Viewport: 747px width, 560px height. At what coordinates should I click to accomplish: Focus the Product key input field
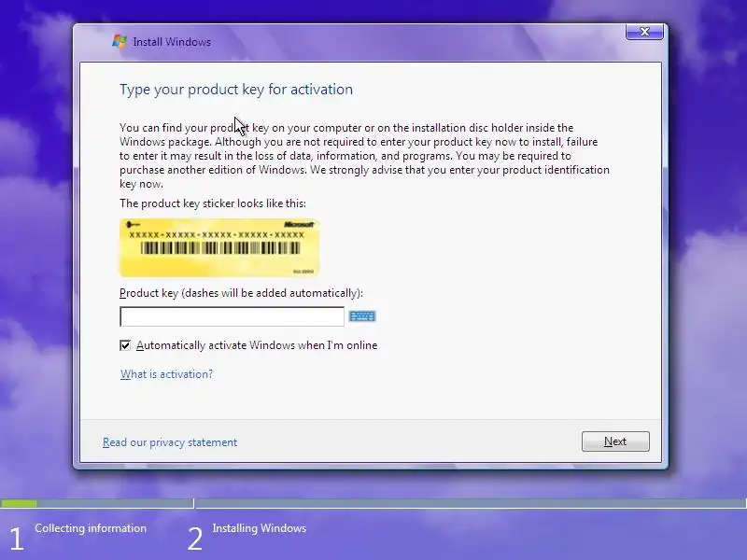232,316
